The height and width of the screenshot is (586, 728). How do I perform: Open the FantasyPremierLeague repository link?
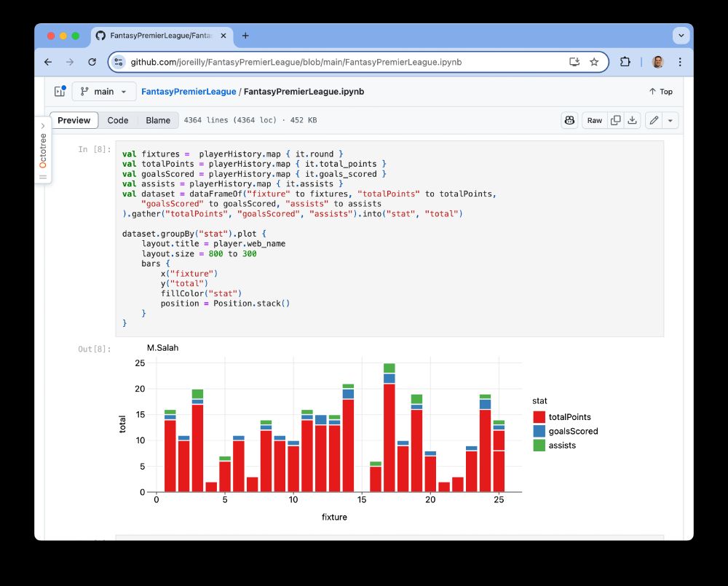coord(189,92)
